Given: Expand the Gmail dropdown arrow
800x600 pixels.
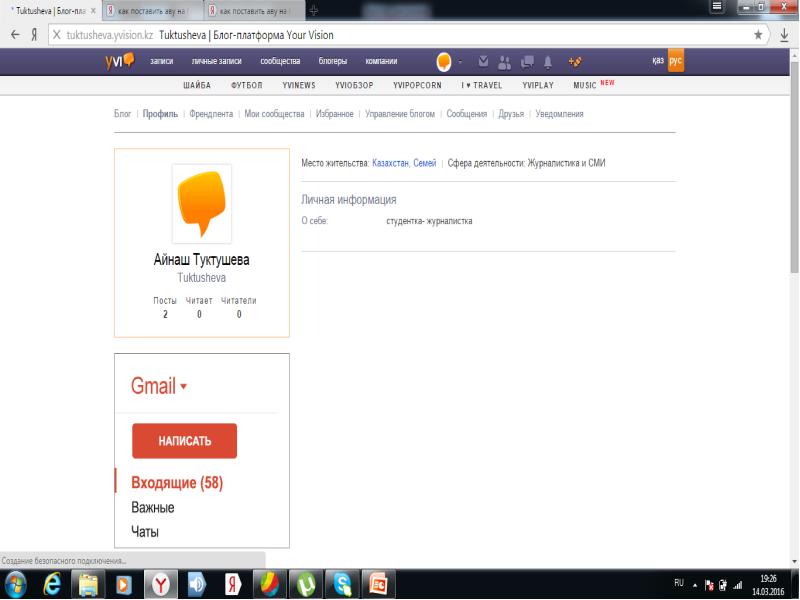Looking at the screenshot, I should (x=184, y=387).
